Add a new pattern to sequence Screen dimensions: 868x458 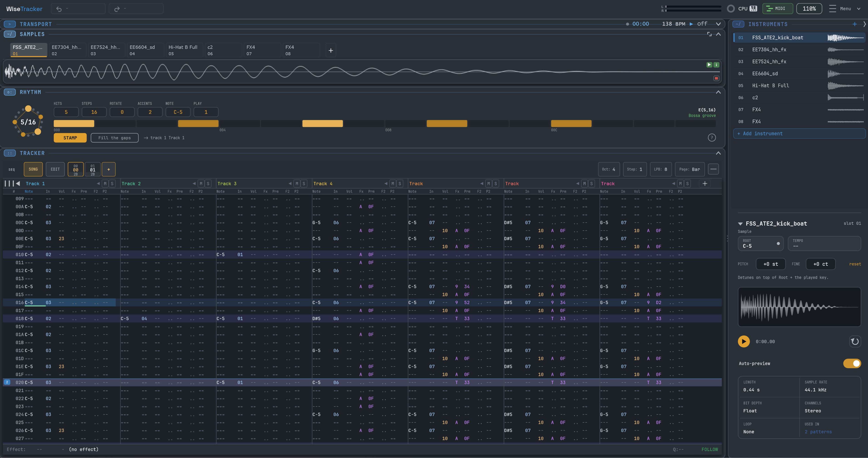point(108,169)
